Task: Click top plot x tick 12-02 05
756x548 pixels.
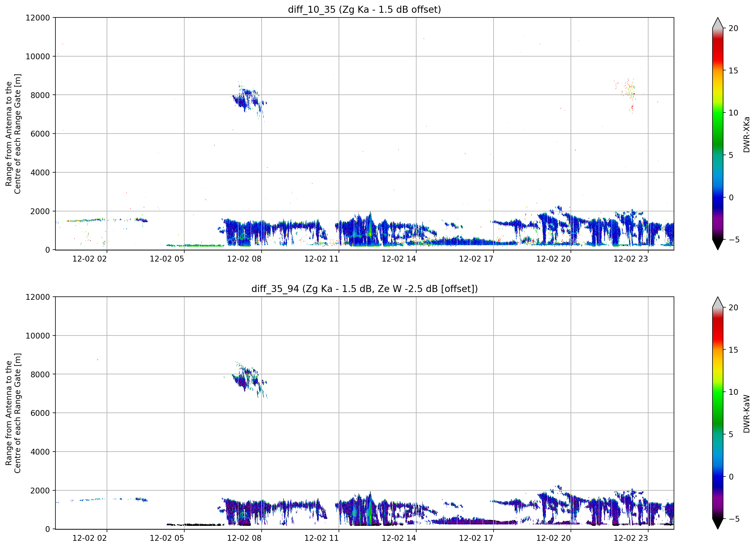Action: pos(167,259)
